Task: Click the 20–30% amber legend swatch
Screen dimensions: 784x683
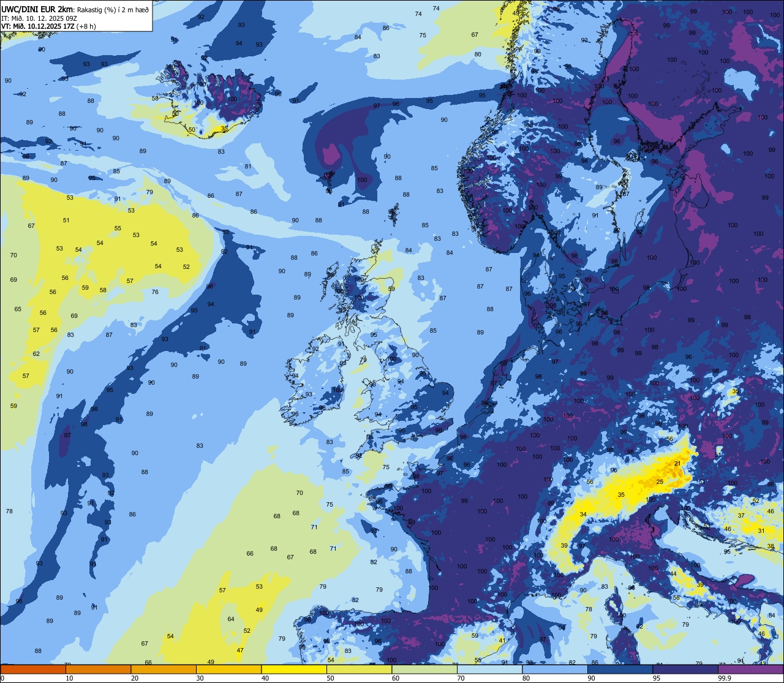Action: click(x=164, y=669)
